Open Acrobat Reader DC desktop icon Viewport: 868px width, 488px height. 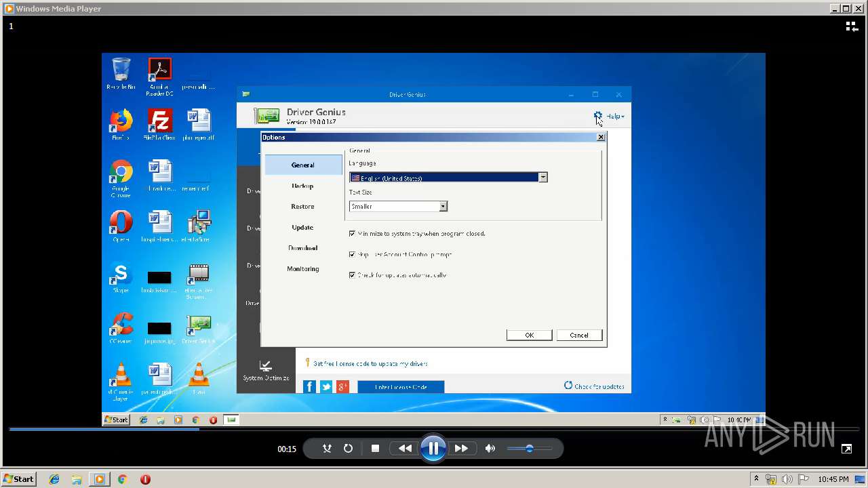[x=159, y=77]
